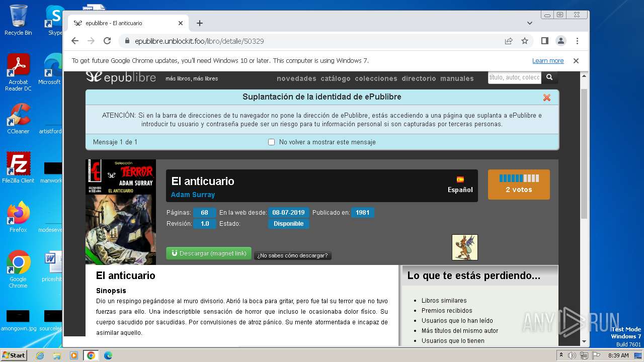Open File Explorer from the taskbar
The height and width of the screenshot is (362, 644).
[x=57, y=355]
